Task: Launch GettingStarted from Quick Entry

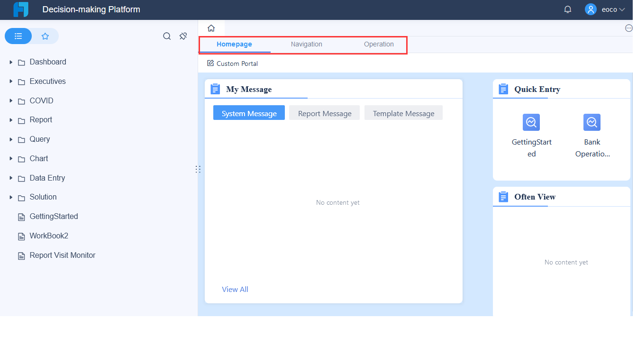Action: pyautogui.click(x=531, y=122)
